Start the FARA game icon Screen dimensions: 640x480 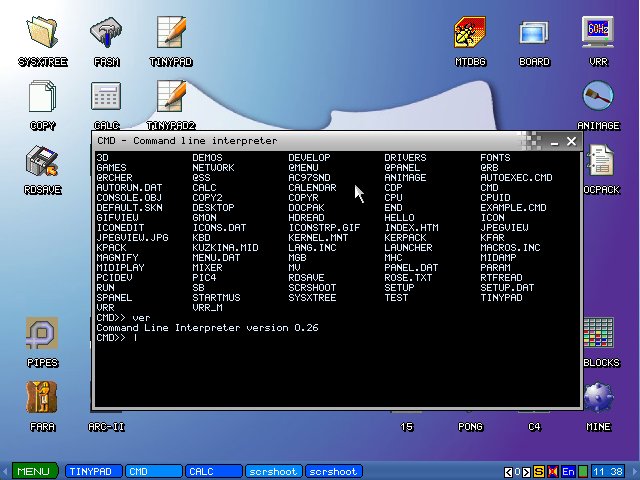[42, 399]
